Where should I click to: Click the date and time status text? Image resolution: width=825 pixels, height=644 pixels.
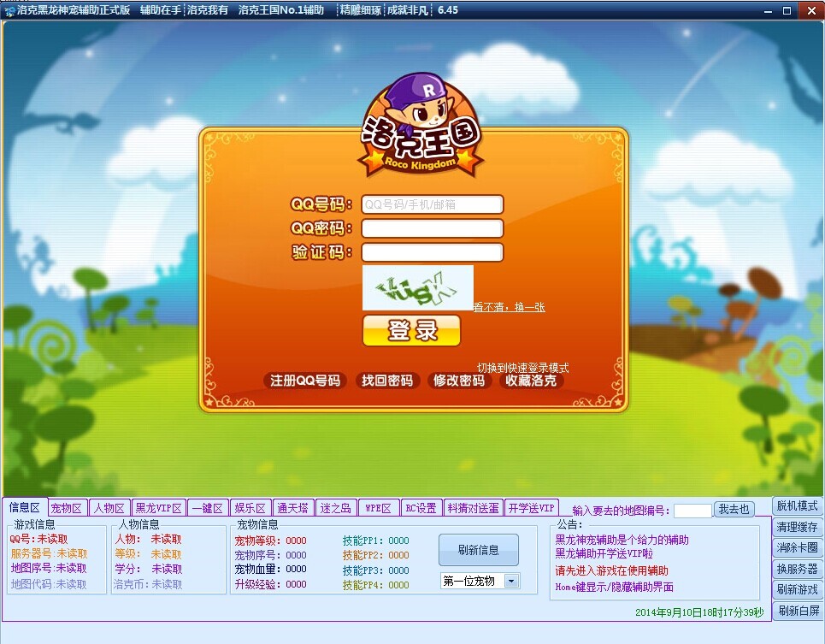point(699,612)
